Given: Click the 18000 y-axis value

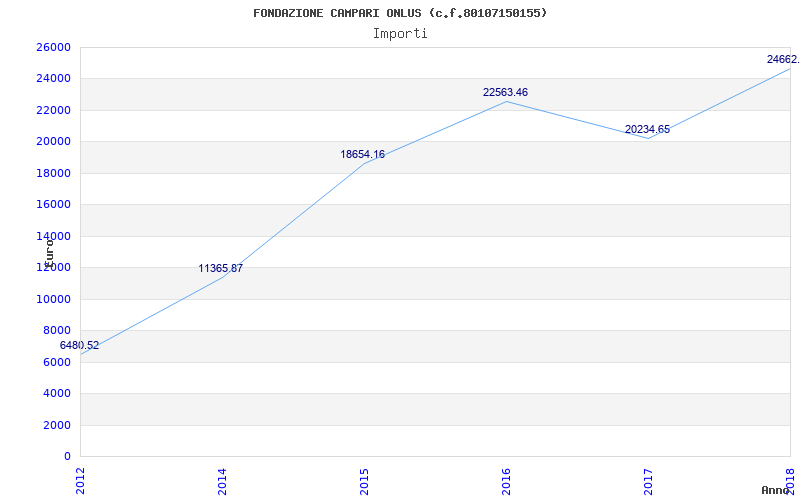Looking at the screenshot, I should click(53, 173).
